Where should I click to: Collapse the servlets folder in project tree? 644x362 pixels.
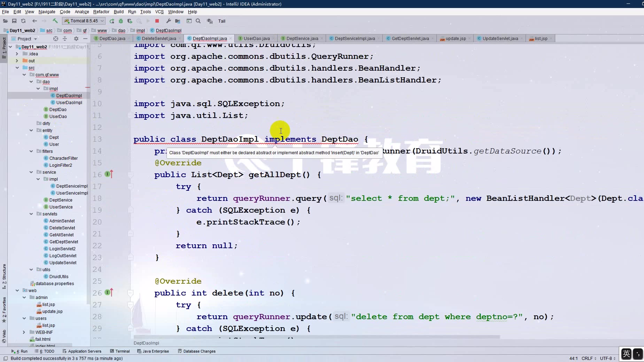tap(31, 214)
